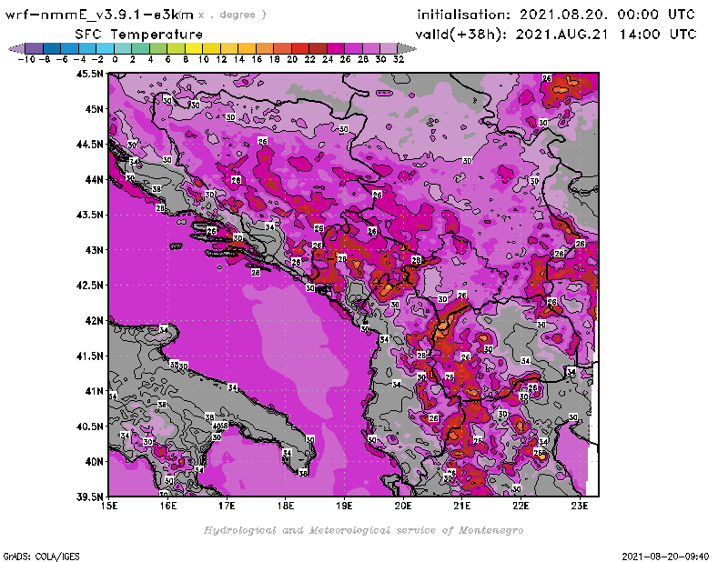
Task: Click the below -10 arrow end of color bar
Action: pos(16,49)
